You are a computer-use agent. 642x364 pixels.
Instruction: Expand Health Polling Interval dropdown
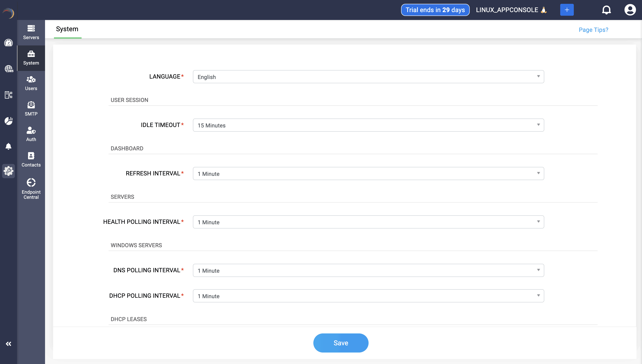pos(368,222)
